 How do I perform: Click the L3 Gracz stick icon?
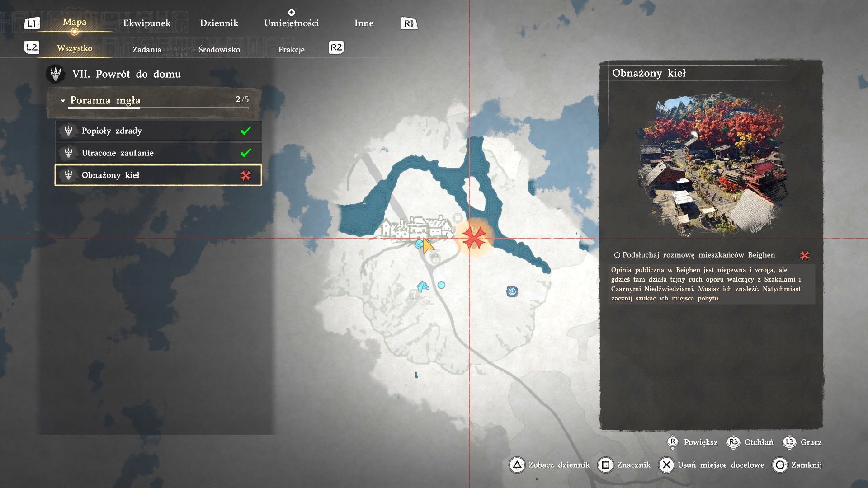point(790,442)
